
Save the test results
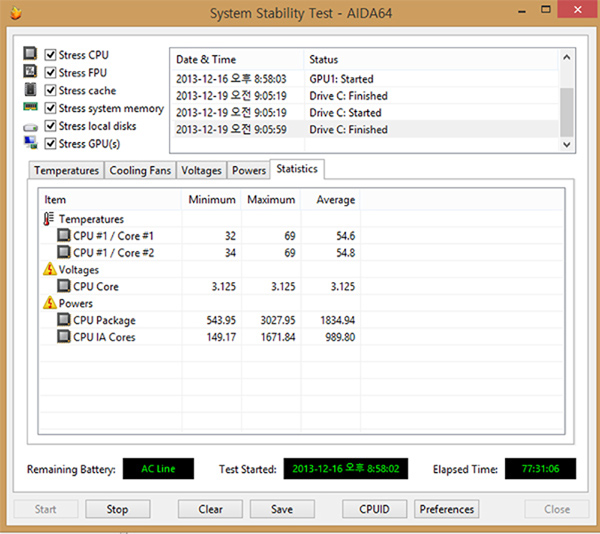282,509
